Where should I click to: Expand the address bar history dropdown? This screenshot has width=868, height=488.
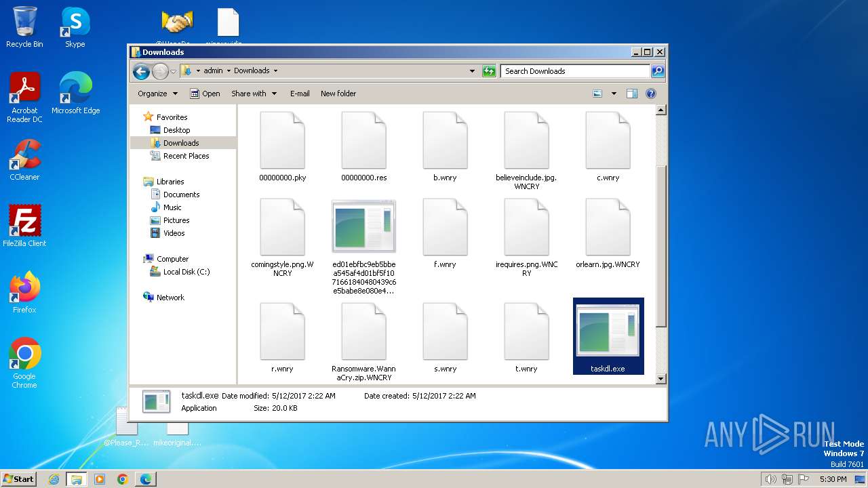pyautogui.click(x=472, y=70)
